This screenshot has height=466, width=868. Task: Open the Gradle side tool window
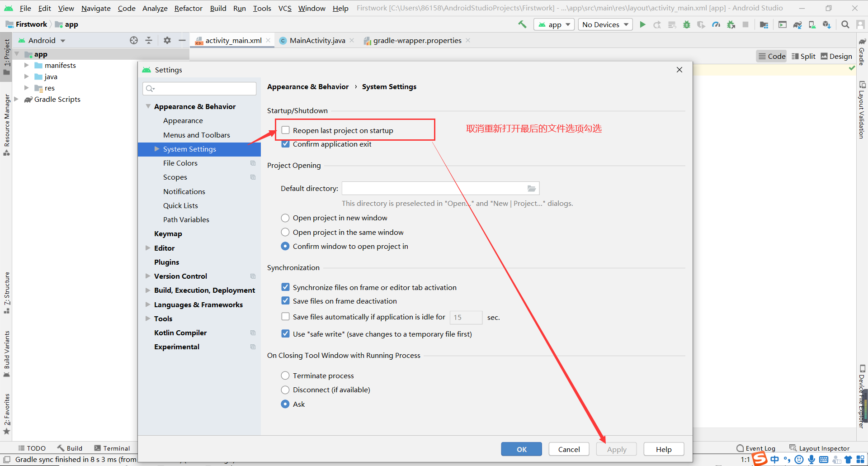[862, 52]
